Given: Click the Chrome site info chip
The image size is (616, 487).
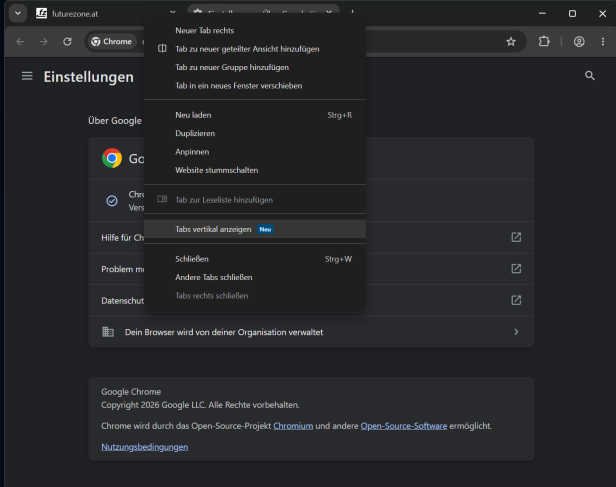Looking at the screenshot, I should 112,42.
